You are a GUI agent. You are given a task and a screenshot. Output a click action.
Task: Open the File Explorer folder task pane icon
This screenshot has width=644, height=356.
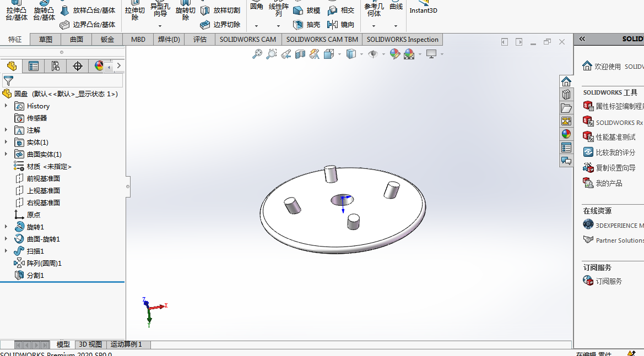click(566, 108)
